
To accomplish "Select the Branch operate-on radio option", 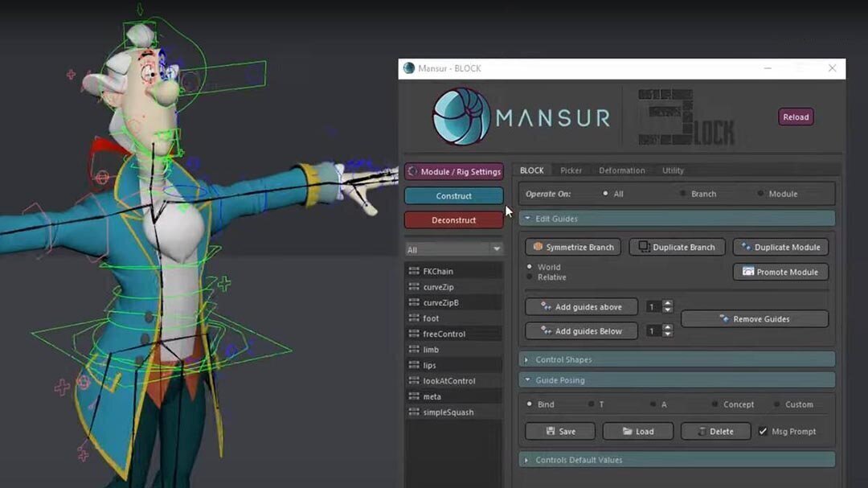I will point(683,194).
